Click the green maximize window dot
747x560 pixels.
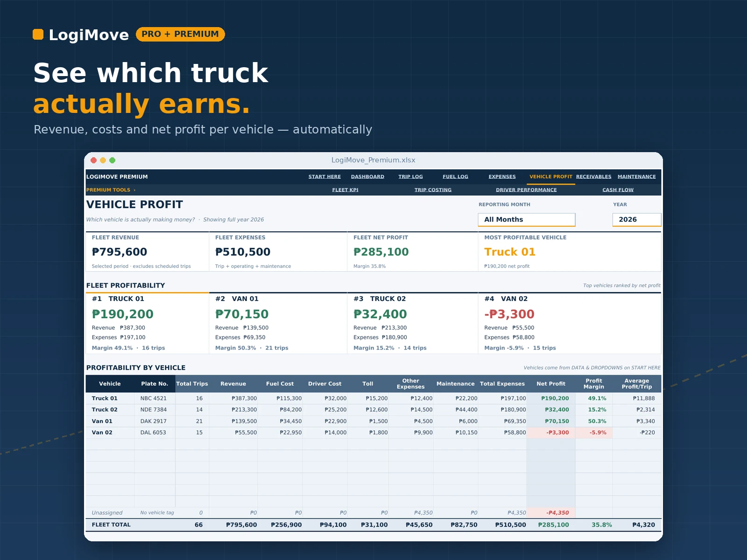pyautogui.click(x=112, y=160)
